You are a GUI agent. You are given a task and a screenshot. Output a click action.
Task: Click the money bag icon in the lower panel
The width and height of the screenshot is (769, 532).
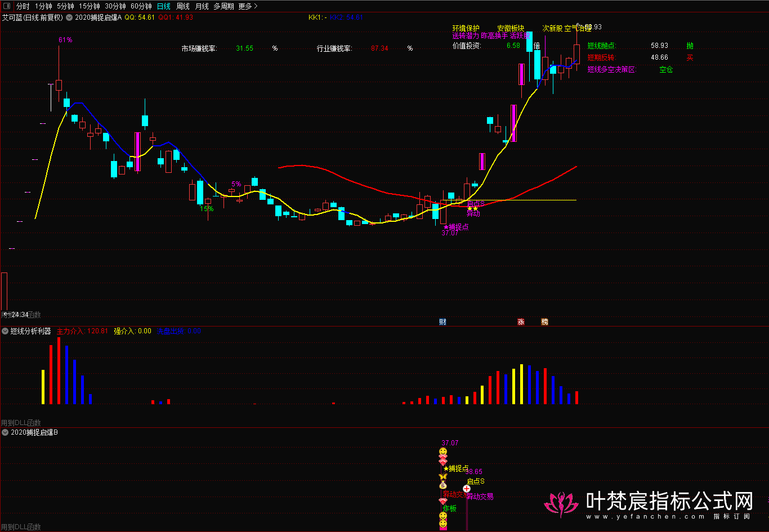point(442,485)
